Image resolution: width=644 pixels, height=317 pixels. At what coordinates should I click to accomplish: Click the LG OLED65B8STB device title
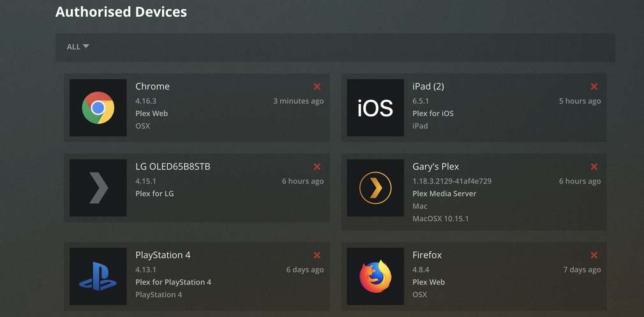pos(173,167)
